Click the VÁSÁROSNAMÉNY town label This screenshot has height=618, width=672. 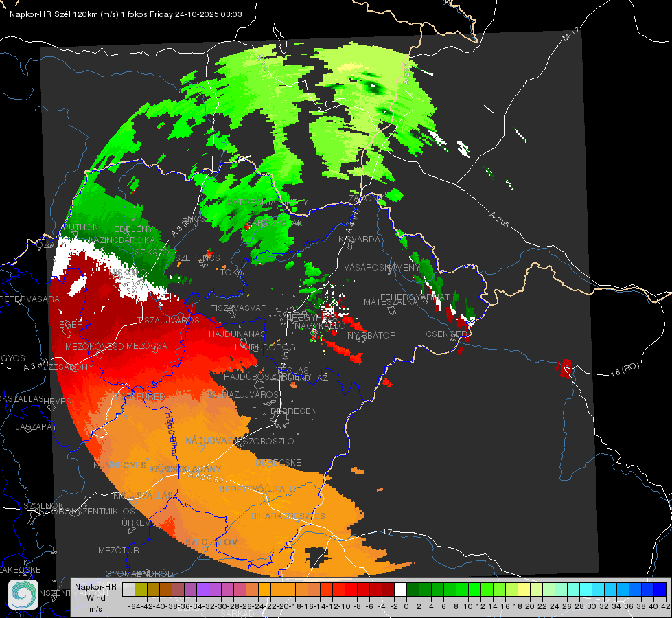[x=382, y=267]
